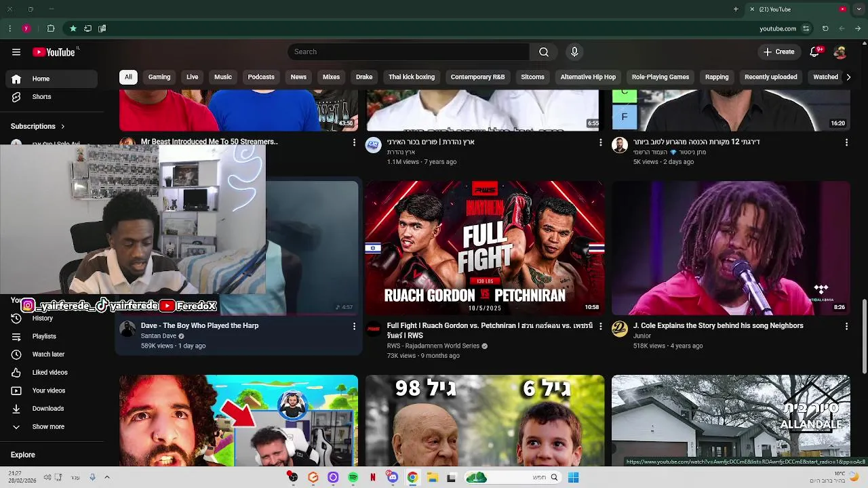868x488 pixels.
Task: Open the Dave - The Boy Who Played the Harp title
Action: (199, 326)
